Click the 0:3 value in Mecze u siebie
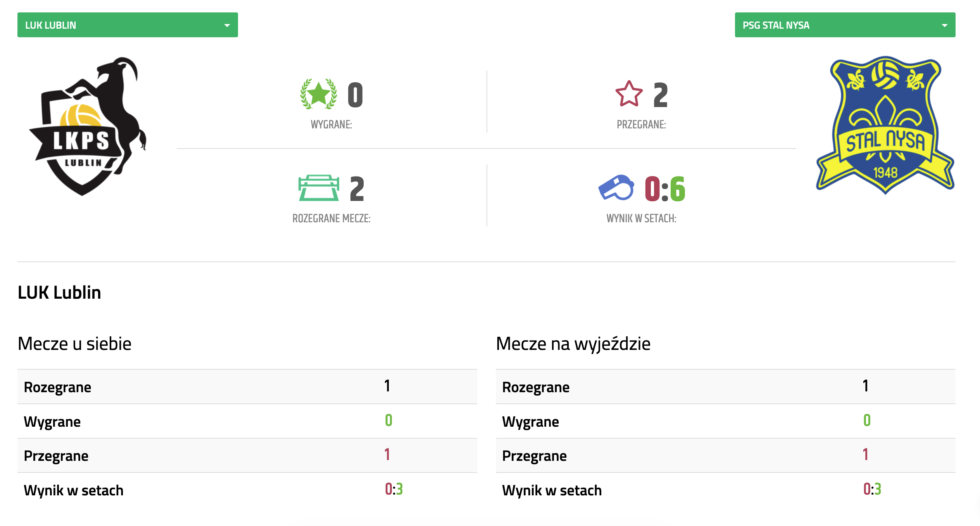 tap(394, 489)
